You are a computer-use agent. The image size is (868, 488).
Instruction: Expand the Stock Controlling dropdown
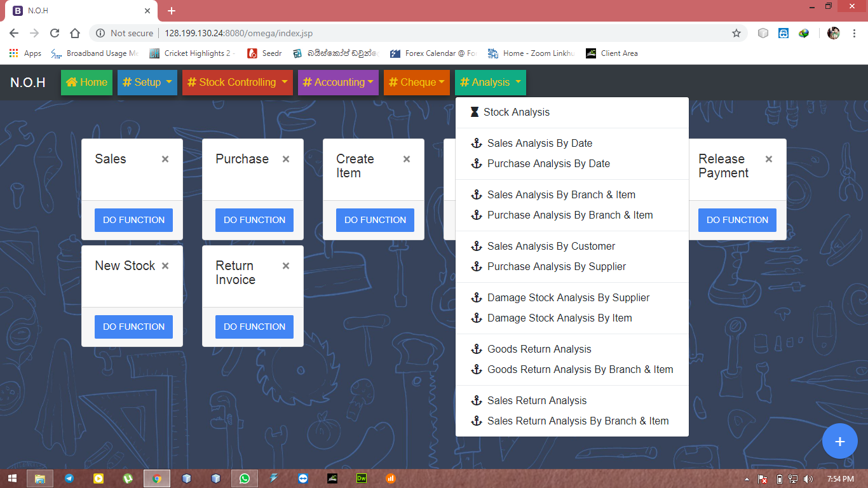coord(237,83)
